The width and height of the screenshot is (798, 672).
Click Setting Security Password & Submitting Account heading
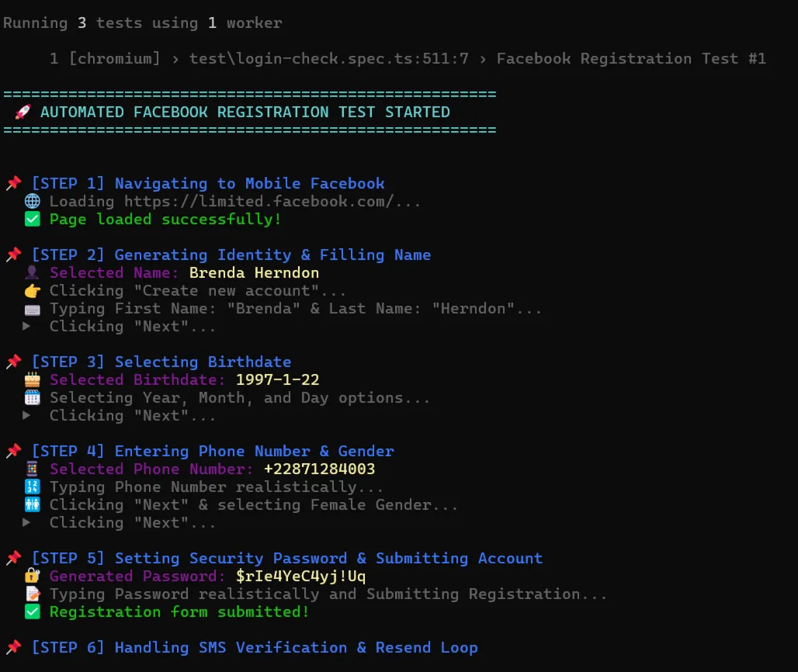pyautogui.click(x=329, y=558)
